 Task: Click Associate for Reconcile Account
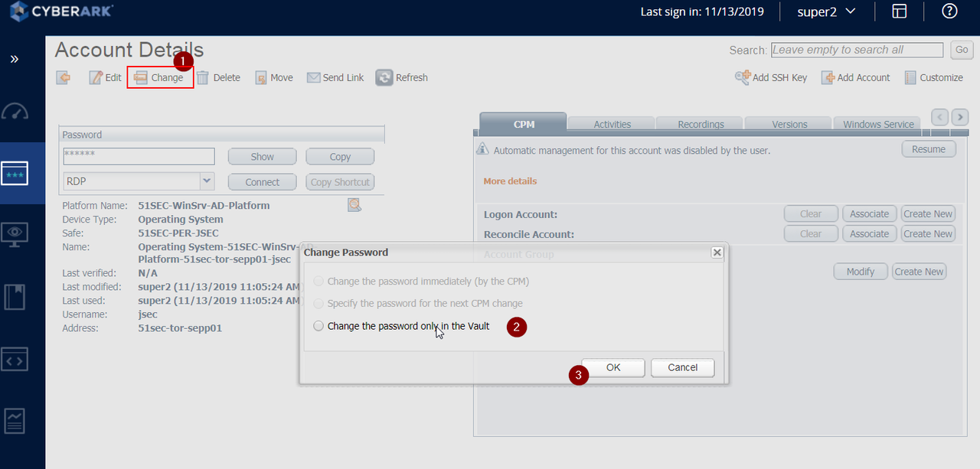tap(869, 233)
